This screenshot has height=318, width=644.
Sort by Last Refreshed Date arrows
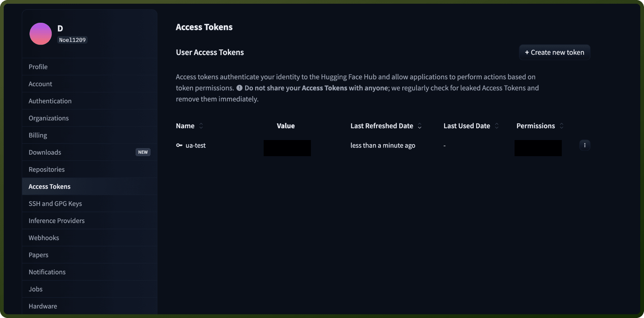[420, 126]
